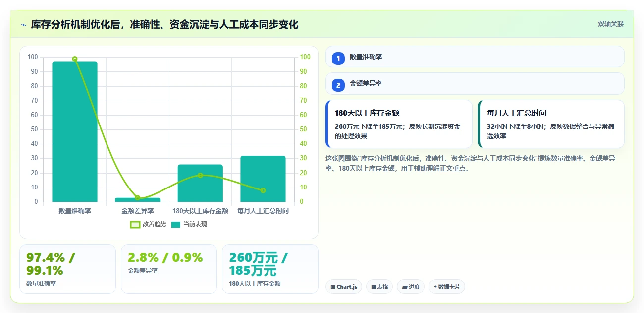This screenshot has height=313, width=644.
Task: Click the 数量准确率 x-axis label
Action: (x=75, y=211)
